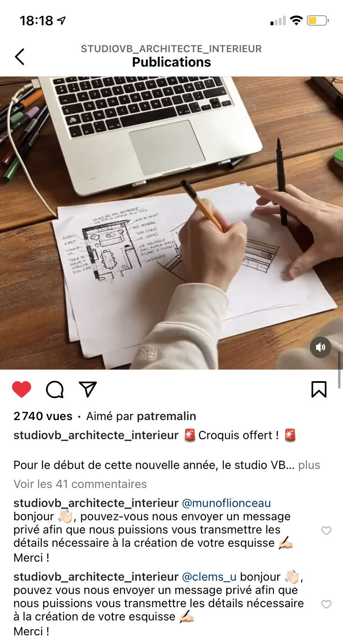Screen dimensions: 343x644
Task: Tap the battery indicator in status bar
Action: [x=318, y=20]
